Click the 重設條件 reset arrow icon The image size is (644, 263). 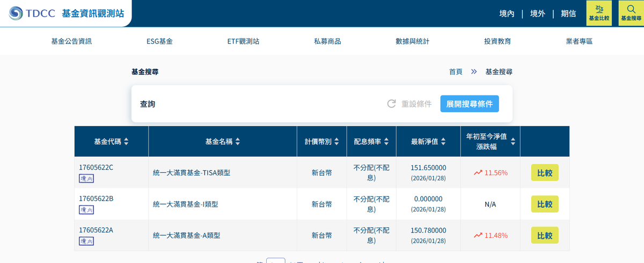392,104
